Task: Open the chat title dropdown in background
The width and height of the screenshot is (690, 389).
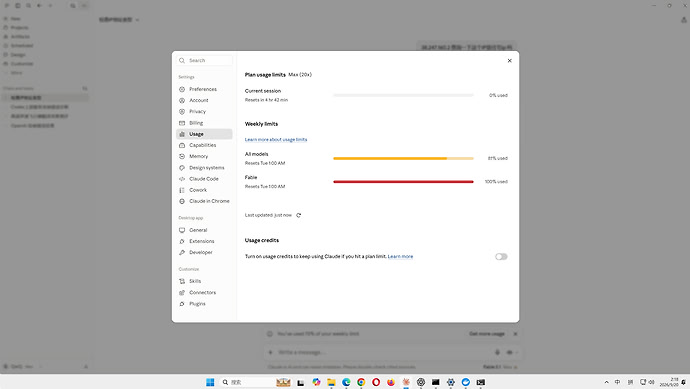Action: pos(119,20)
